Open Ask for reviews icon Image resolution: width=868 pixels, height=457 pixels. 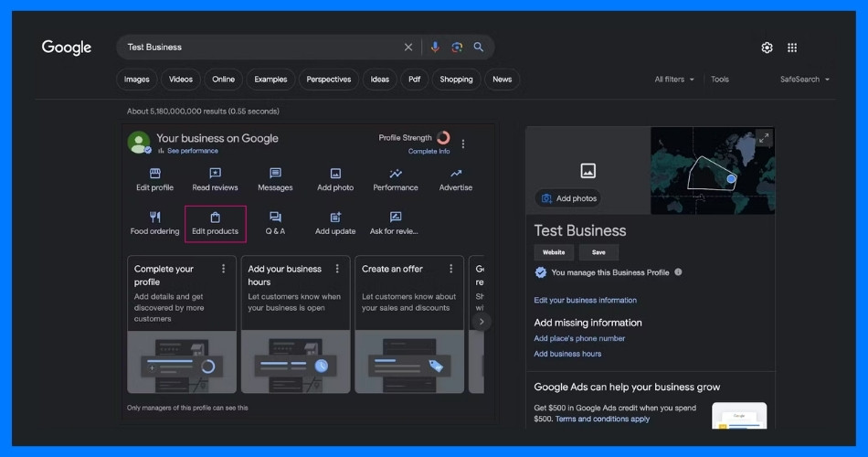pos(396,217)
